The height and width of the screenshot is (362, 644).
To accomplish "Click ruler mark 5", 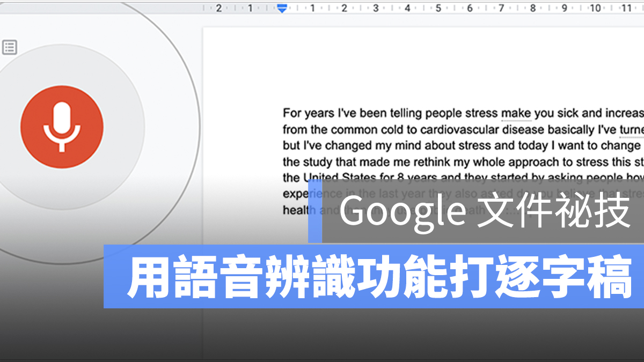I will pyautogui.click(x=438, y=8).
